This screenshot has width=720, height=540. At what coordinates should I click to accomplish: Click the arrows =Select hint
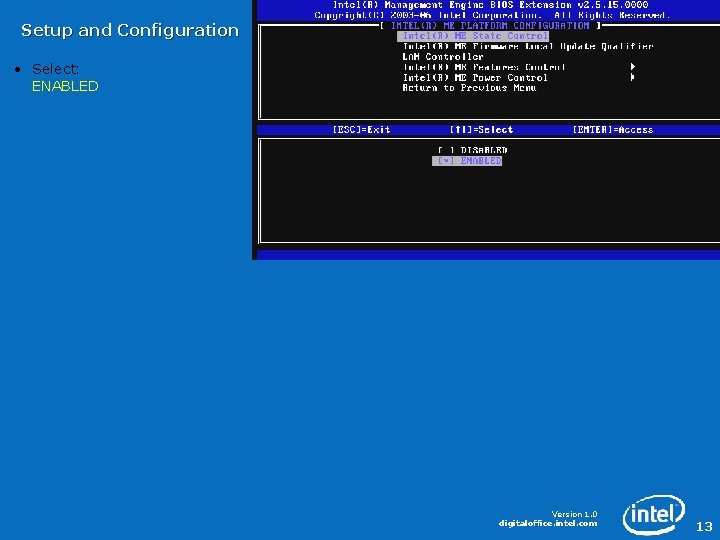481,130
